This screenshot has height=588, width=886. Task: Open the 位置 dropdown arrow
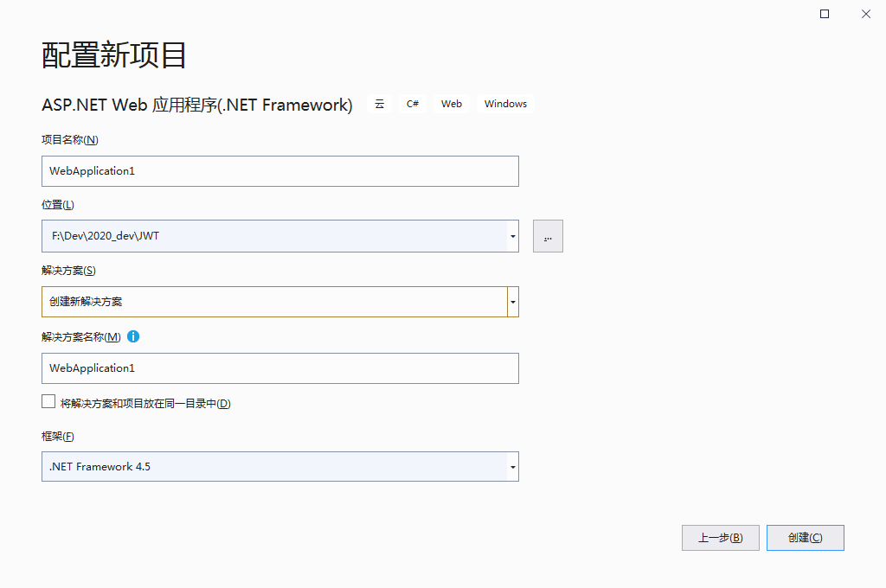pos(512,236)
